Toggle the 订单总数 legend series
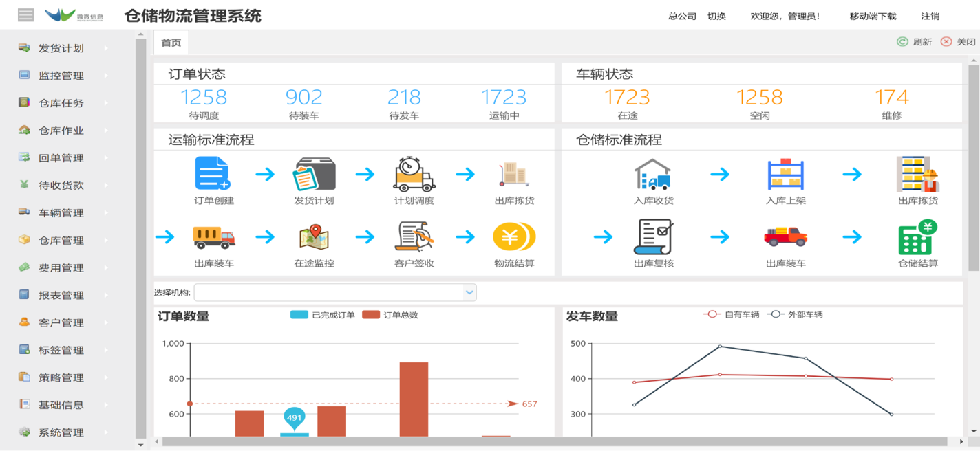Screen dimensions: 980x451 click(x=390, y=315)
